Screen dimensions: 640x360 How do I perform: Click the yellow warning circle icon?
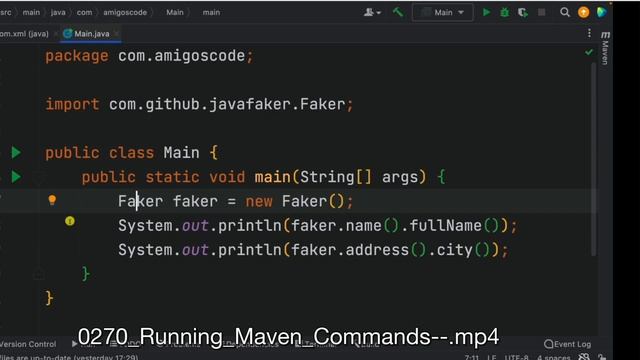tap(70, 221)
